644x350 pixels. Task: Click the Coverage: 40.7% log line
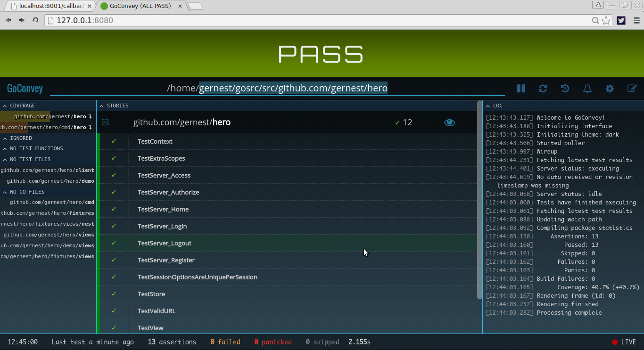click(563, 287)
